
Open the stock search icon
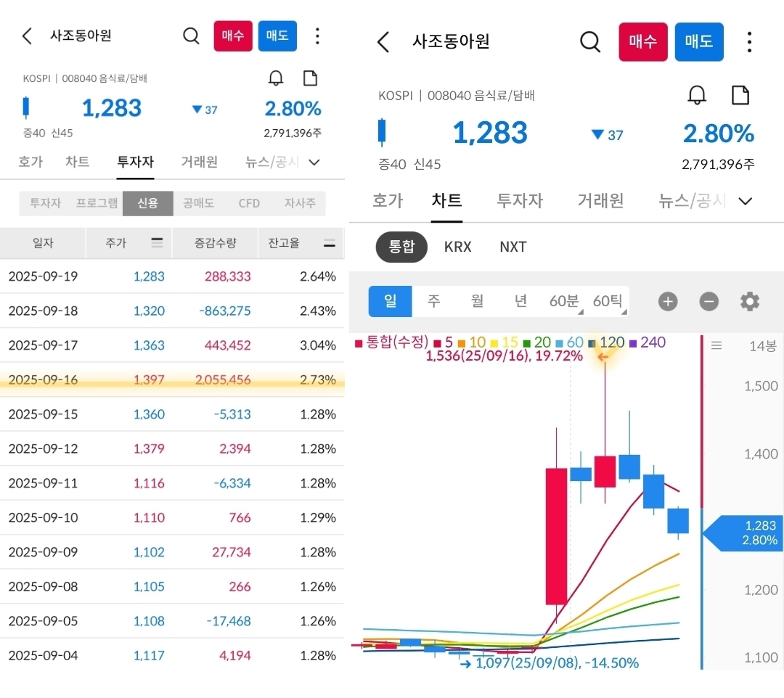590,42
